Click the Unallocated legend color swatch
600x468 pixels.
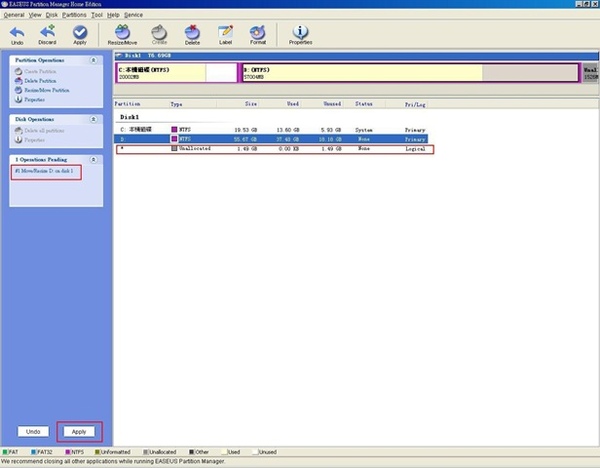point(145,452)
